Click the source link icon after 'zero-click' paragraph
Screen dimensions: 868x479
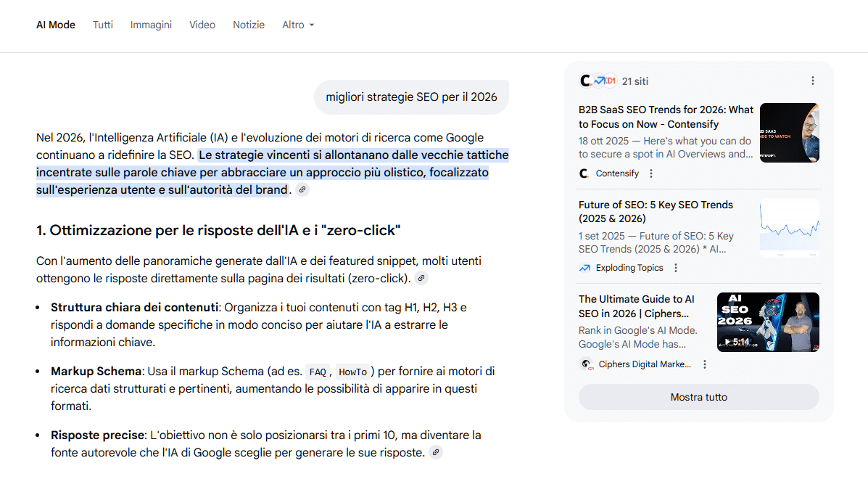pos(421,278)
